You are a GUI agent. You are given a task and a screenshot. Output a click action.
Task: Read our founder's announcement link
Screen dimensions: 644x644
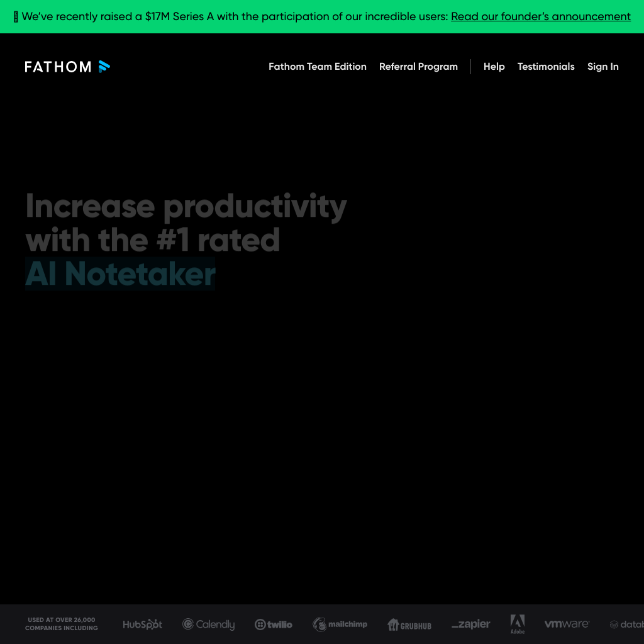pyautogui.click(x=540, y=16)
